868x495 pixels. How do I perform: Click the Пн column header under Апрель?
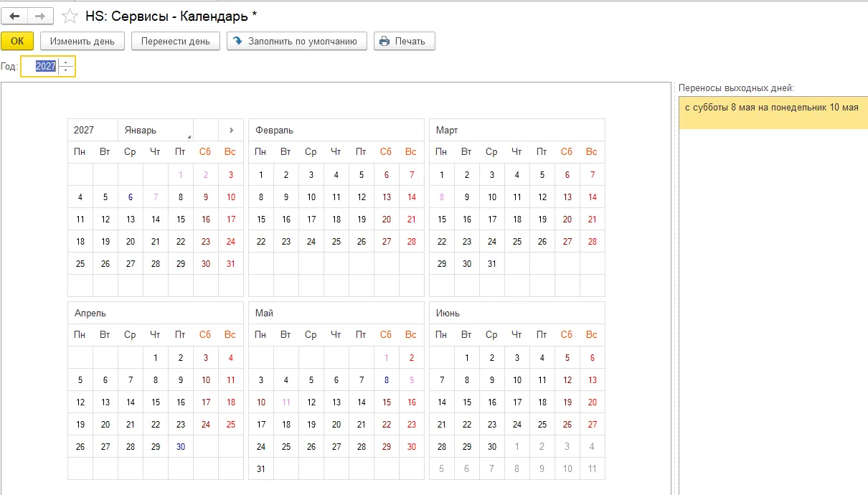tap(80, 334)
